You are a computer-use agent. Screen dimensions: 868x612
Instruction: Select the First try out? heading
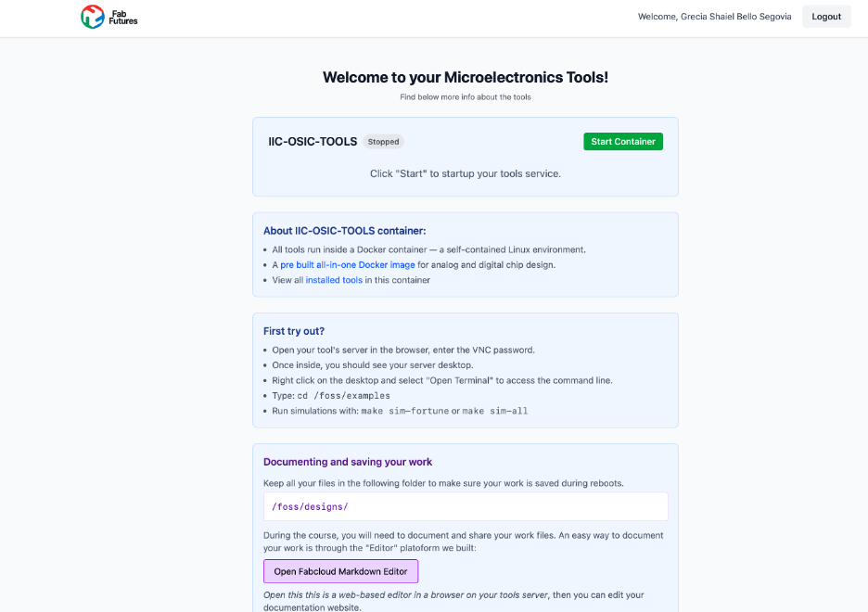coord(293,331)
